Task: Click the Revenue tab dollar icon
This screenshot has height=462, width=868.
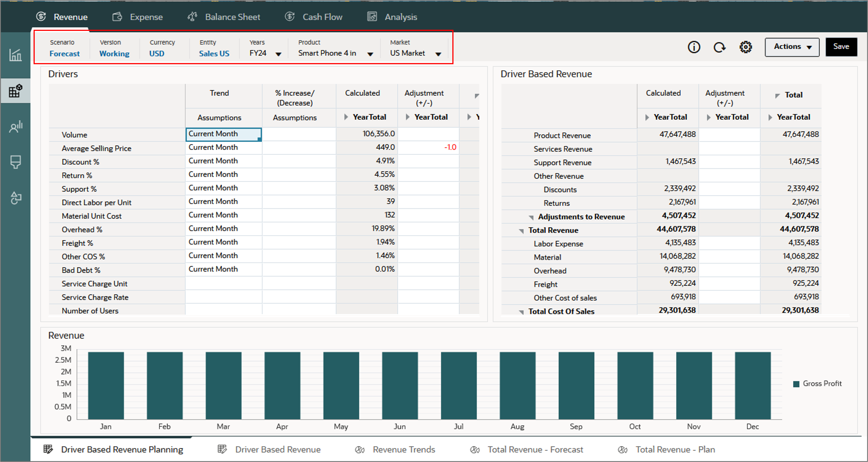Action: [41, 17]
